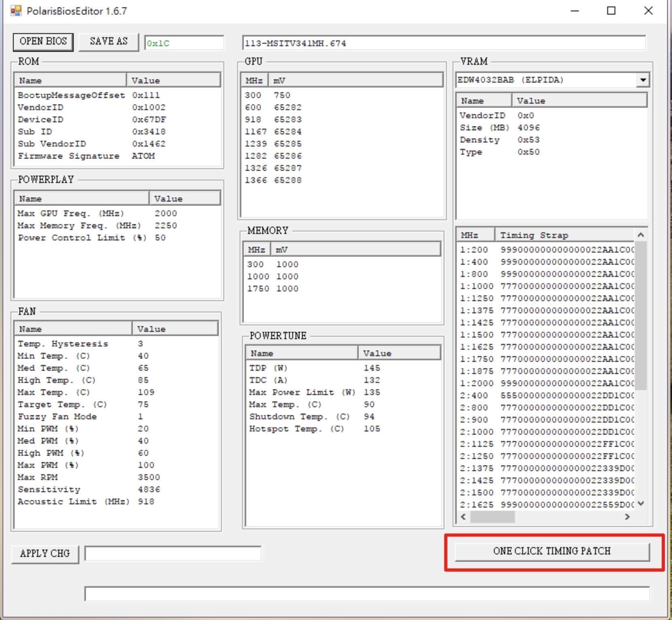This screenshot has height=620, width=672.
Task: Select the TDP (W) 145 row
Action: 343,368
